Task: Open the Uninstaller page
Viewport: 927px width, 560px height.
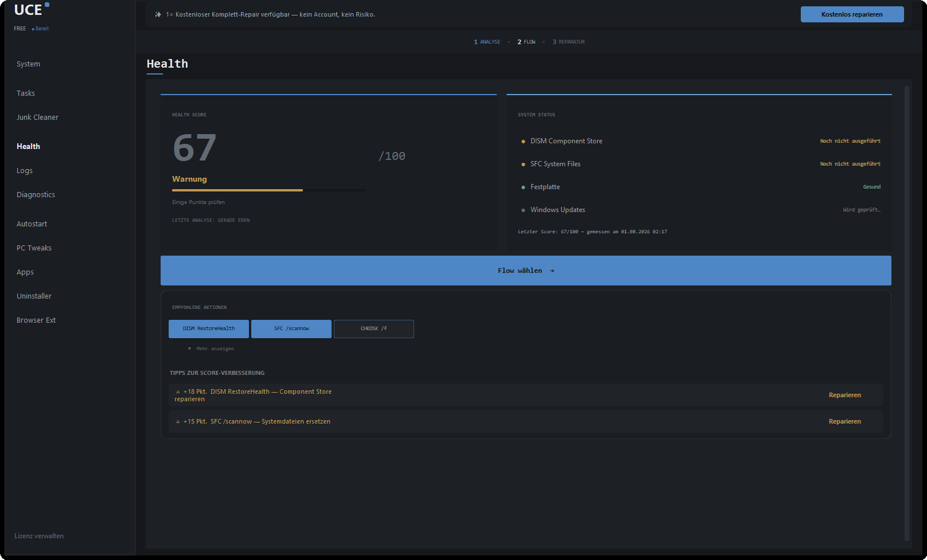Action: point(34,296)
